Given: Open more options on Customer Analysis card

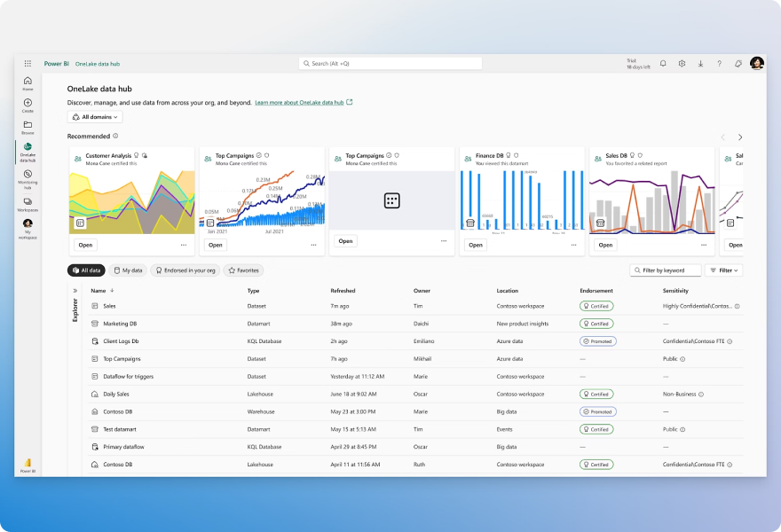Looking at the screenshot, I should pos(184,245).
